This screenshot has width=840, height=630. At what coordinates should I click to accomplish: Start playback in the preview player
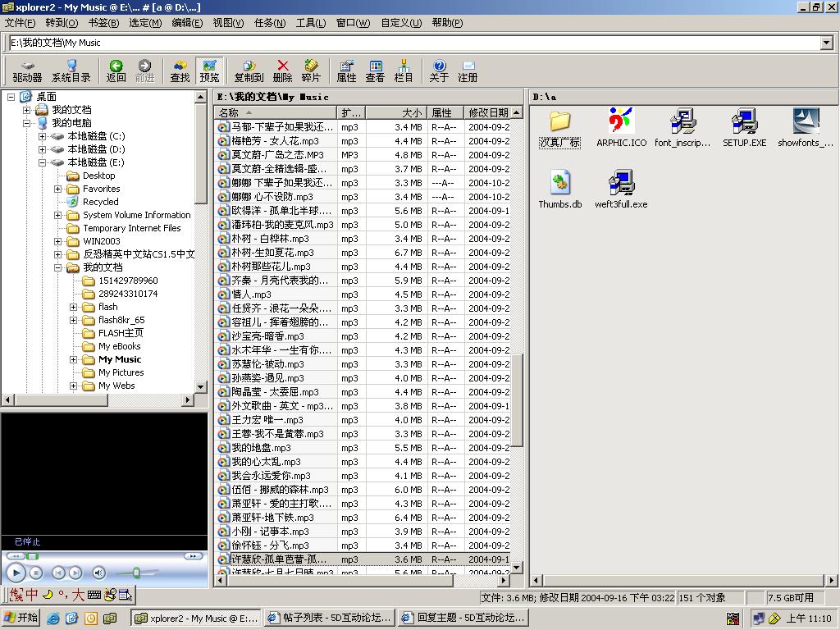click(16, 573)
